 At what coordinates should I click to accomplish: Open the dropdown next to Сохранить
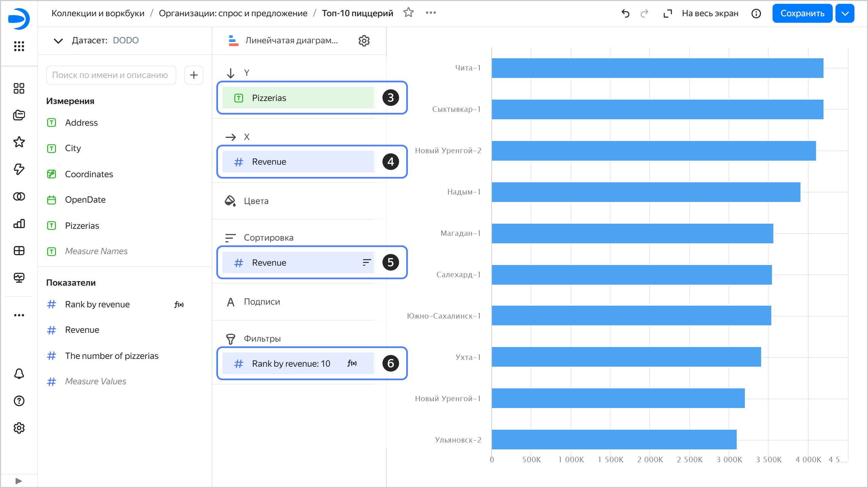(845, 14)
